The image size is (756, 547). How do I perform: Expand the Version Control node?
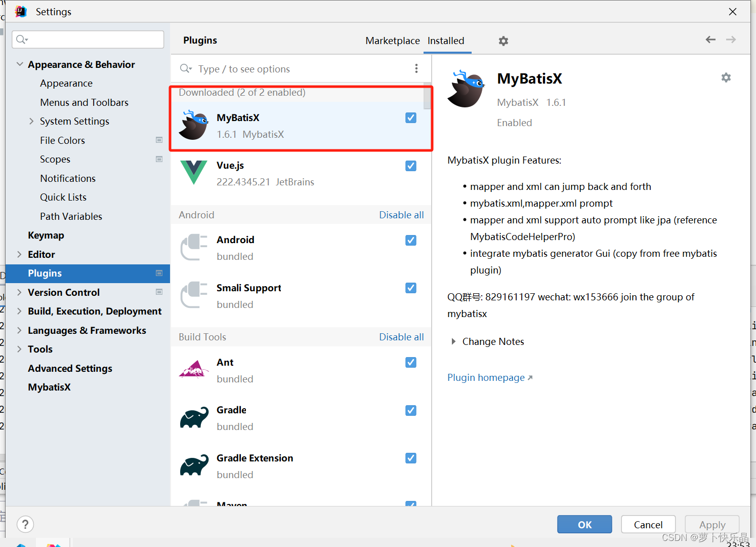tap(19, 292)
